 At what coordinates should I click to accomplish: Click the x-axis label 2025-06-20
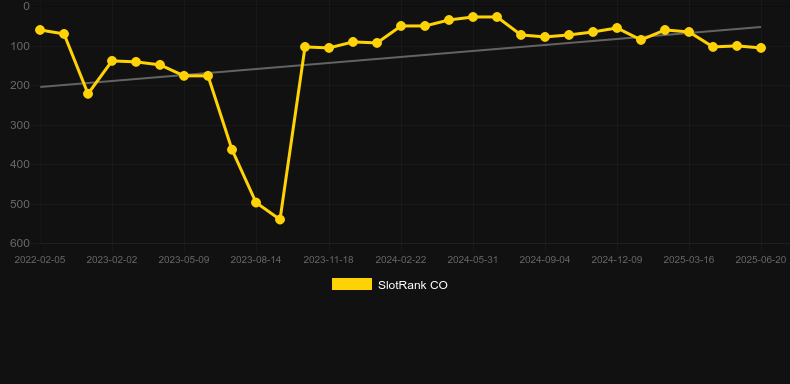pos(761,260)
